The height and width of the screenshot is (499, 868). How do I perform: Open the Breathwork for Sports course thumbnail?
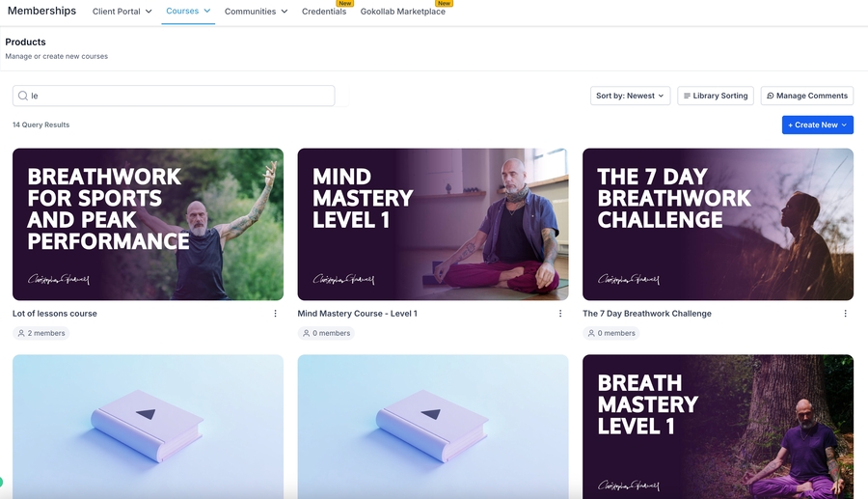[148, 224]
